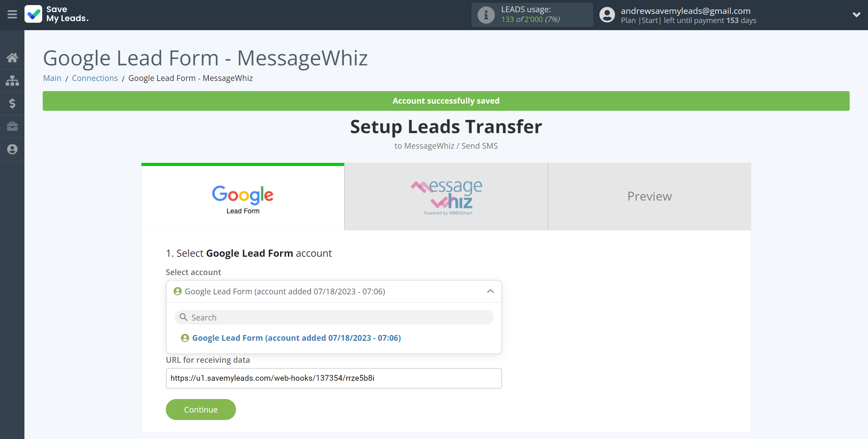Click the URL for receiving data field
This screenshot has height=439, width=868.
click(x=333, y=378)
